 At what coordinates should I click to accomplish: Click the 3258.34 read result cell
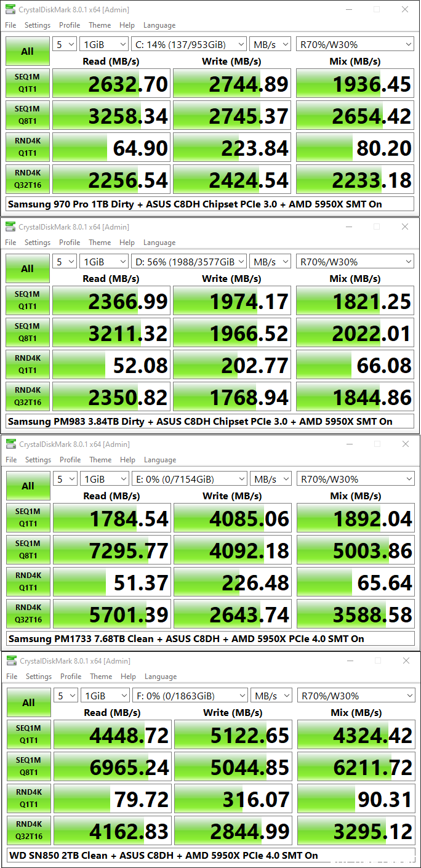pos(111,116)
